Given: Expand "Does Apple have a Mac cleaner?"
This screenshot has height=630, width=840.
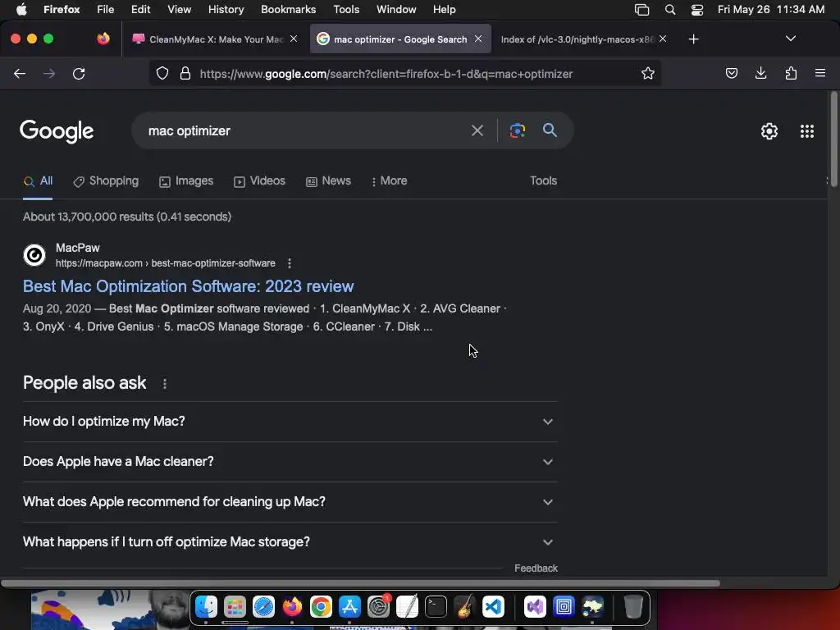Looking at the screenshot, I should click(290, 462).
